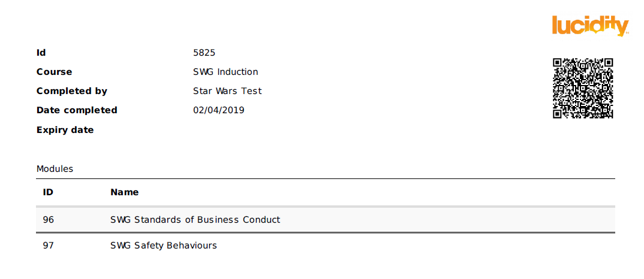Click the Course label
Image resolution: width=644 pixels, height=279 pixels.
54,72
